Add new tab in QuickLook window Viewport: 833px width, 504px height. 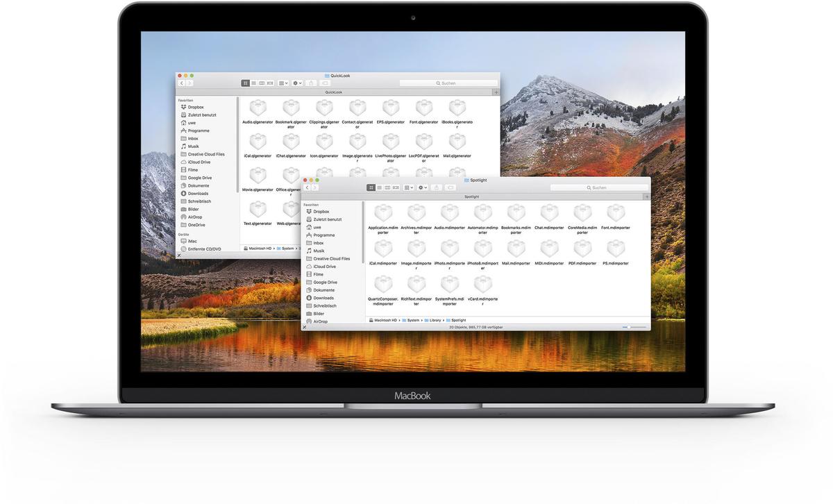tap(496, 92)
